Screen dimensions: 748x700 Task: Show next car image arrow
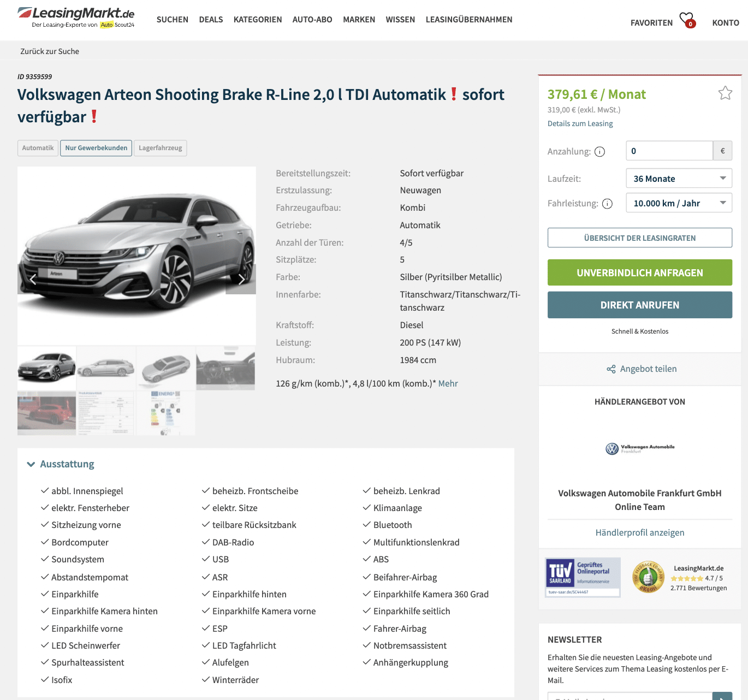tap(241, 280)
